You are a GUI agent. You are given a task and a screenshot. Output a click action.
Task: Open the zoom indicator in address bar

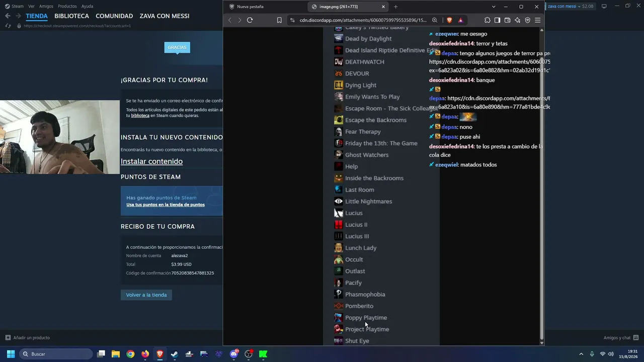(x=435, y=20)
